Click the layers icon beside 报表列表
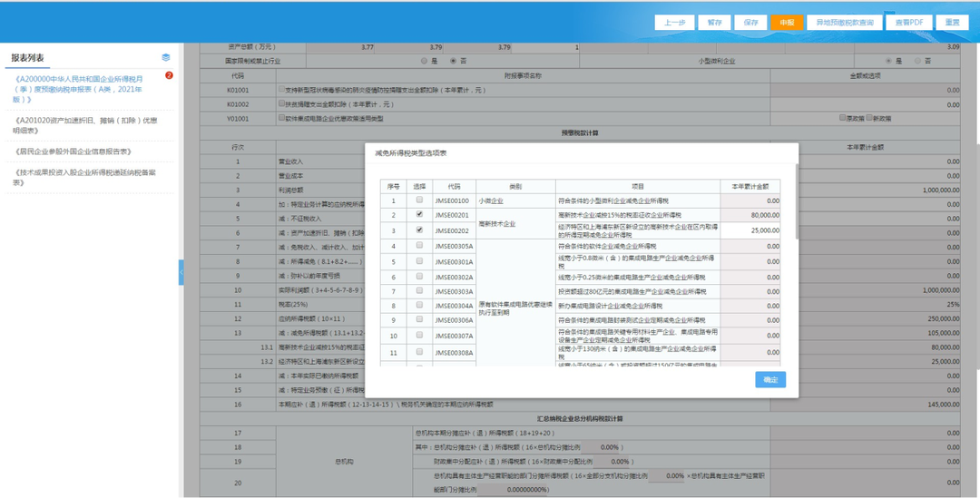Screen dimensions: 980x498 (166, 57)
